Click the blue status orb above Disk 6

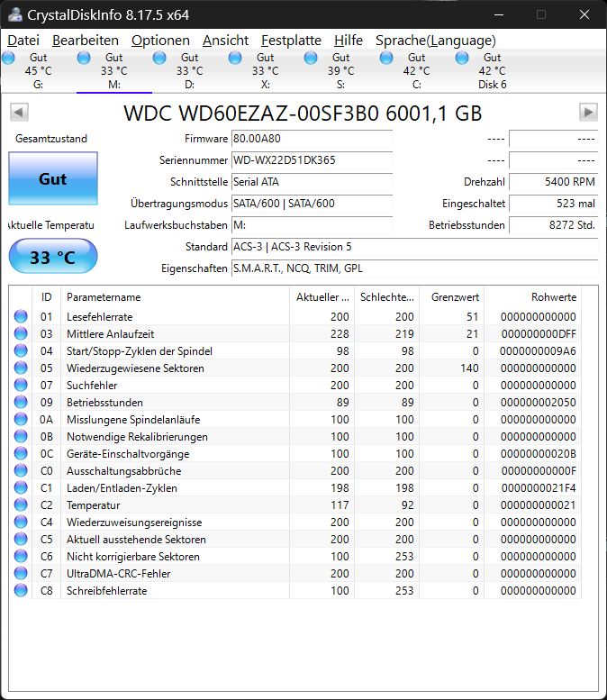(462, 58)
